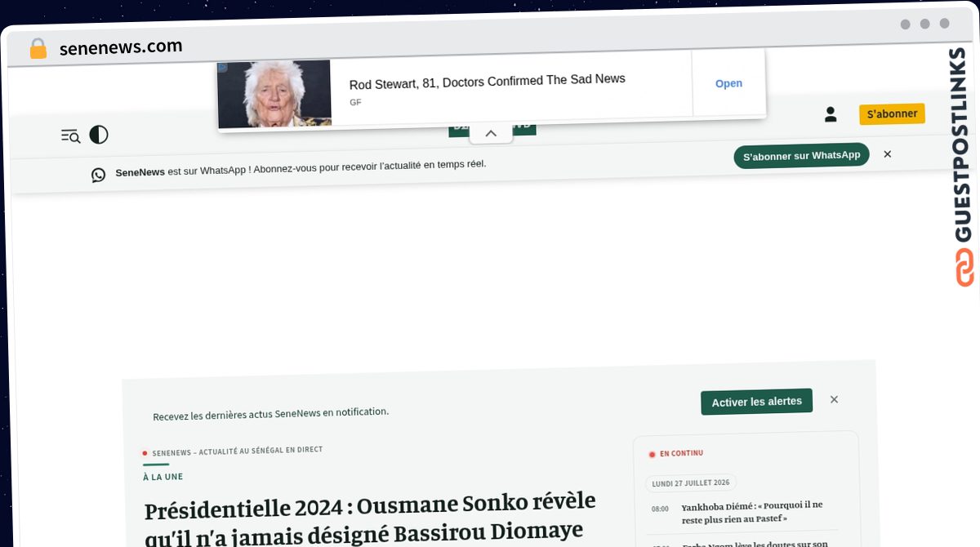Viewport: 980px width, 547px height.
Task: Collapse the ad with the chevron
Action: (491, 133)
